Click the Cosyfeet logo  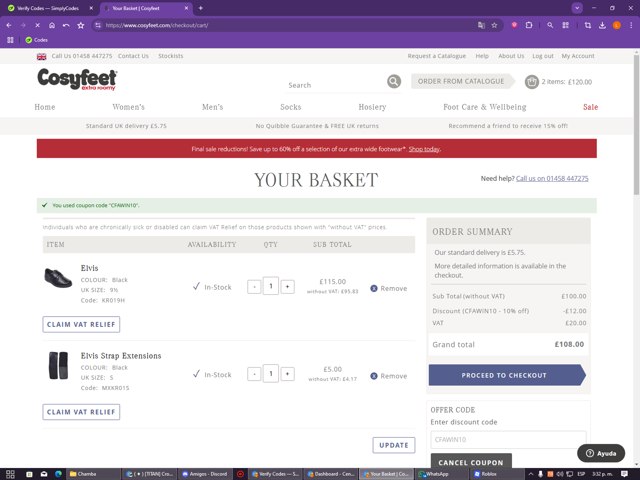77,79
